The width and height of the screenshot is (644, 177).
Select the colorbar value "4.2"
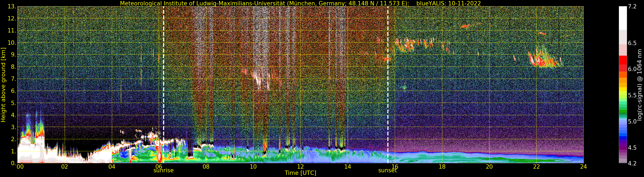pyautogui.click(x=632, y=163)
